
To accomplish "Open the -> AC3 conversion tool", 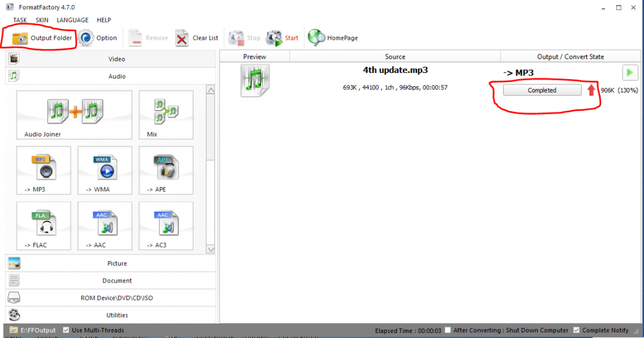I will click(x=165, y=223).
